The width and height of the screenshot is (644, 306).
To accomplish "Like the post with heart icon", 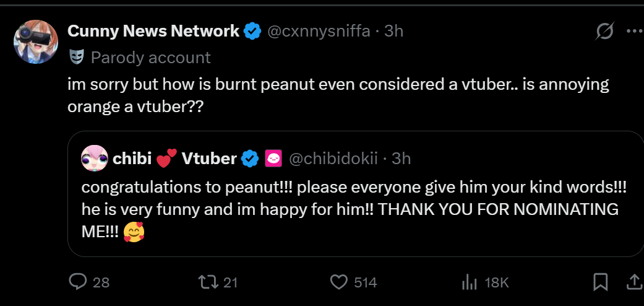I will [x=339, y=282].
